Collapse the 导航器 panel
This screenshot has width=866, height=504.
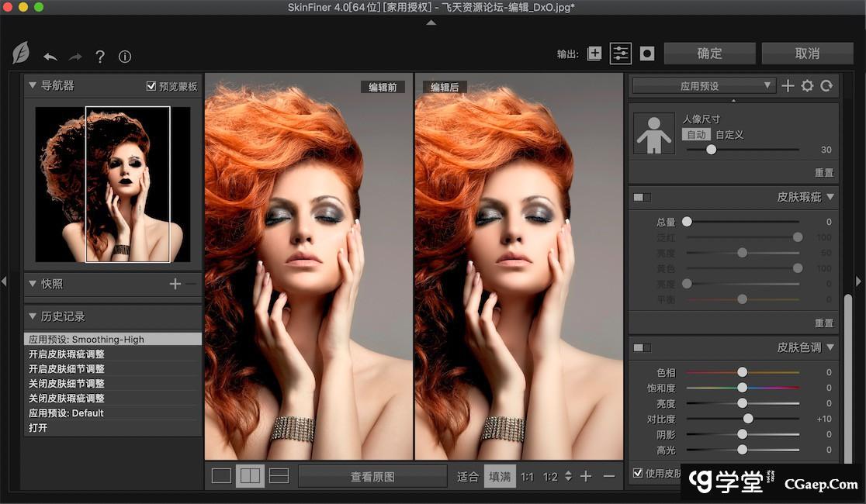(33, 85)
